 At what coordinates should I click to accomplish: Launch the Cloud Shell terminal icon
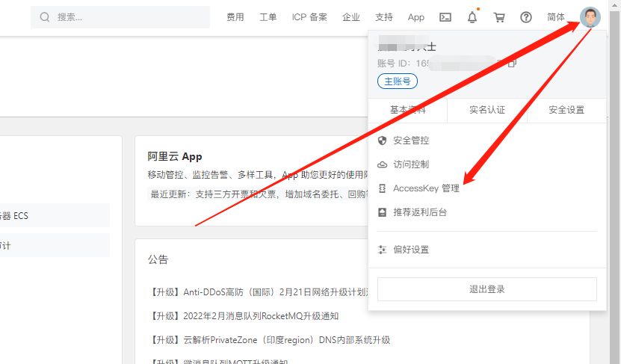(x=445, y=17)
